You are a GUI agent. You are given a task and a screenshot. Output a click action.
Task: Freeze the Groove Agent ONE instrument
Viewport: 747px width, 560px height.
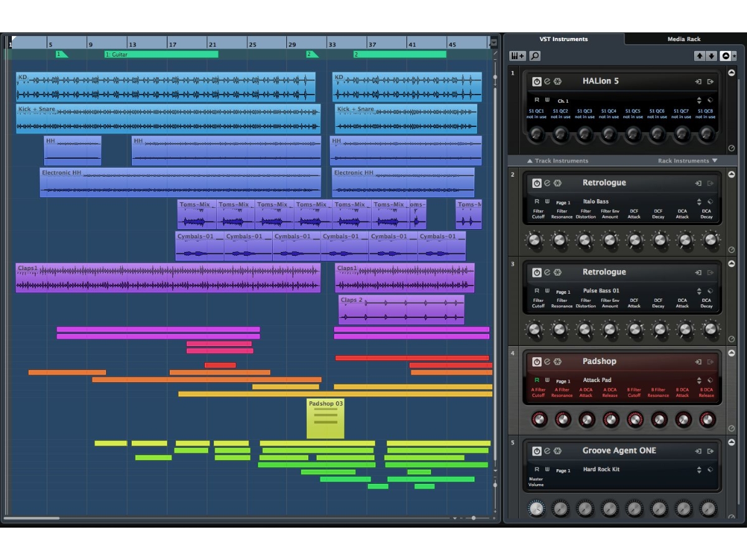coord(558,451)
